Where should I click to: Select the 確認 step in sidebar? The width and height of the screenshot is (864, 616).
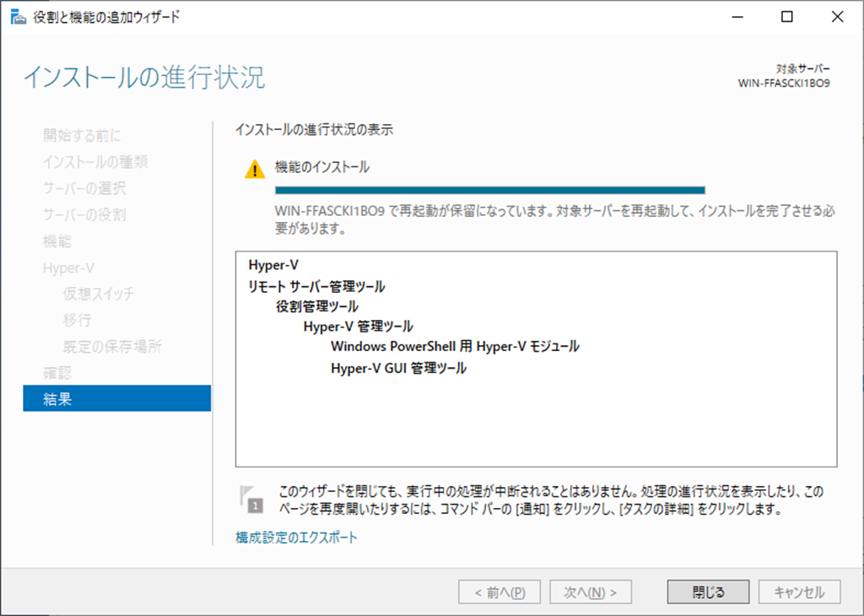click(x=57, y=372)
